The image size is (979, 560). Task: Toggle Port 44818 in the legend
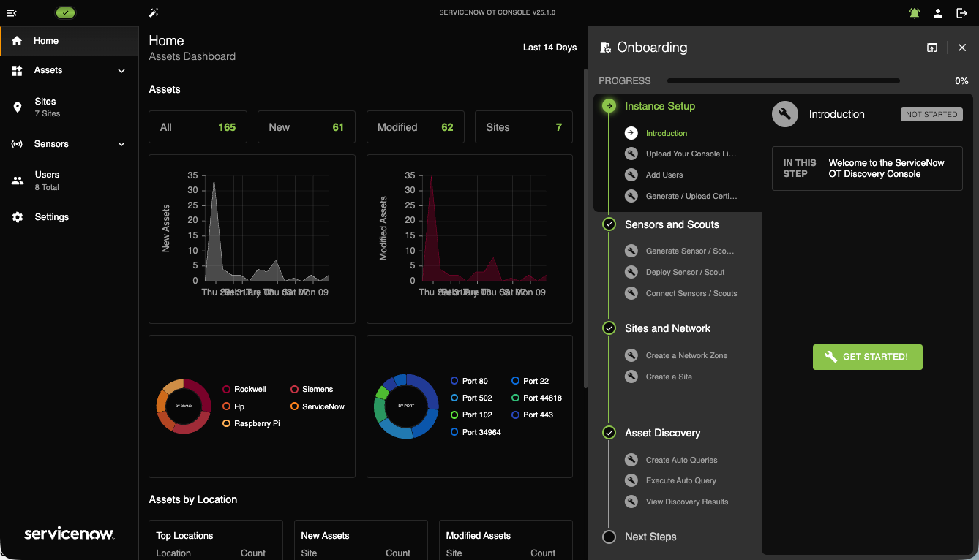(537, 398)
